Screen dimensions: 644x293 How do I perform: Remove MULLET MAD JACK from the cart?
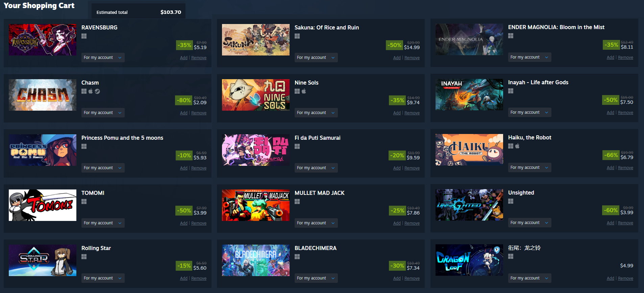click(x=412, y=223)
